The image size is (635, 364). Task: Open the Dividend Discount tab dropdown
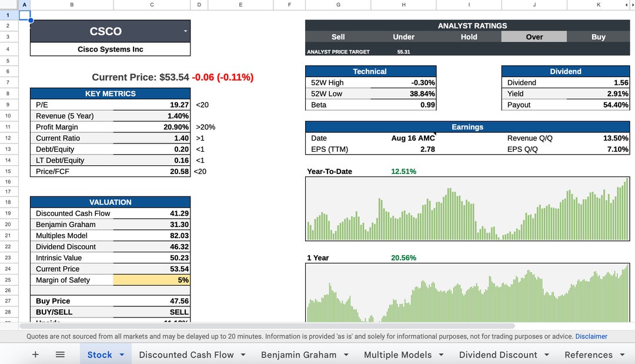click(x=546, y=355)
